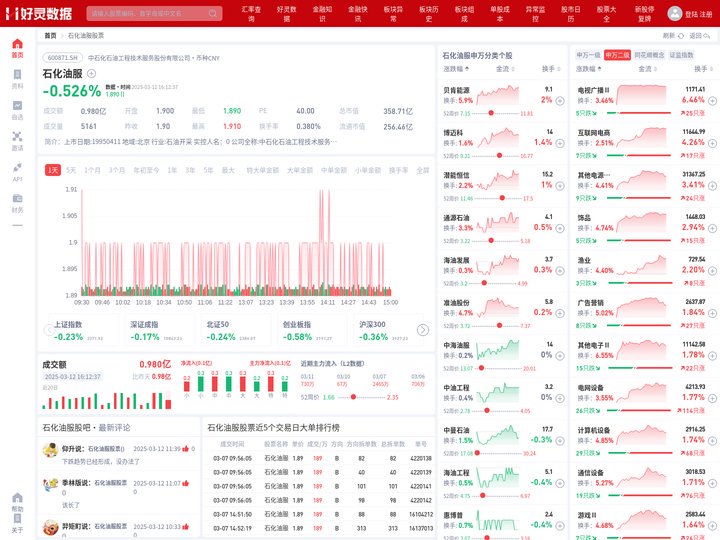Sort stock list by 涨跌幅
Viewport: 720px width, 540px height.
click(x=456, y=69)
